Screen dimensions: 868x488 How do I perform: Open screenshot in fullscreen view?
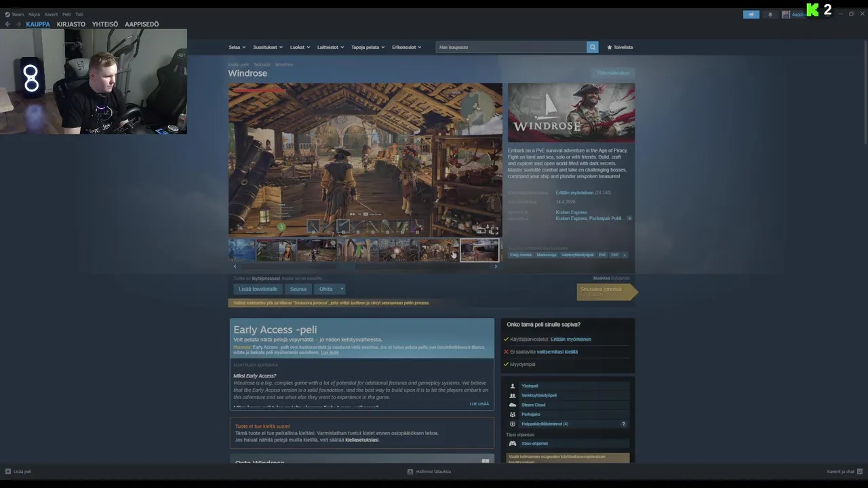(493, 230)
